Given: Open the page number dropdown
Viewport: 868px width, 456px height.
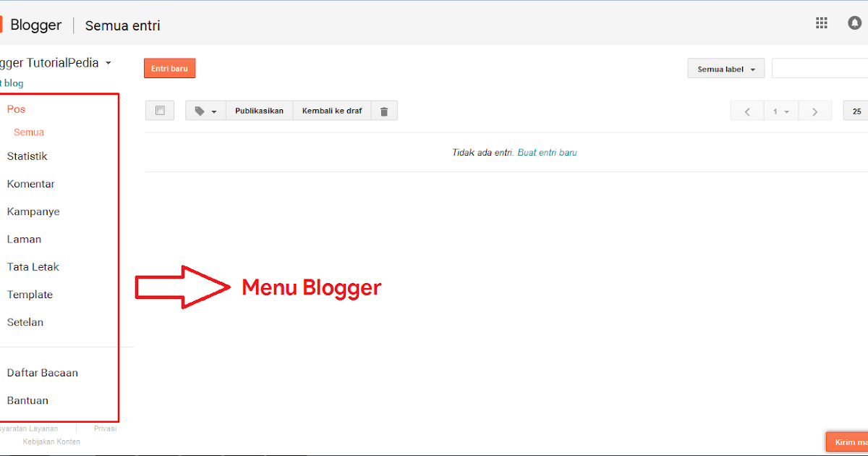Looking at the screenshot, I should [780, 110].
